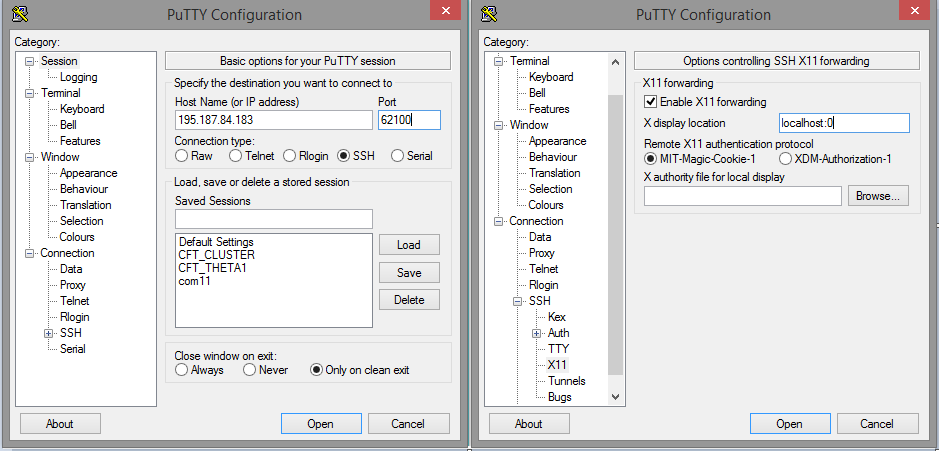Save the current session settings
Image resolution: width=939 pixels, height=451 pixels.
coord(409,273)
